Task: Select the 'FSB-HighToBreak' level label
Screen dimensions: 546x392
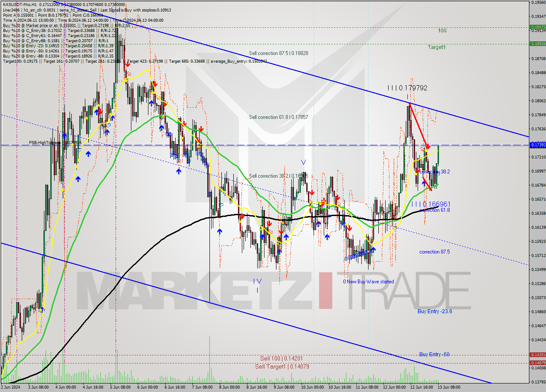Action: pos(55,142)
